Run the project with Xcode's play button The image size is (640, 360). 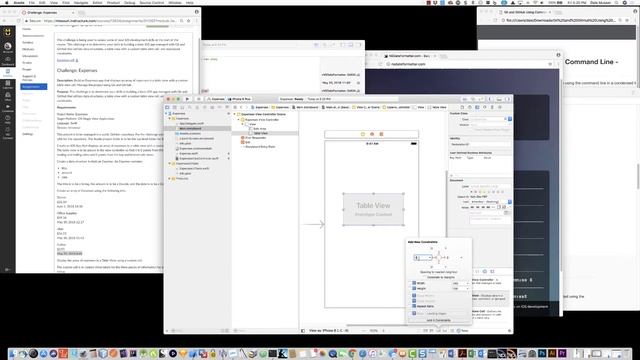[187, 99]
